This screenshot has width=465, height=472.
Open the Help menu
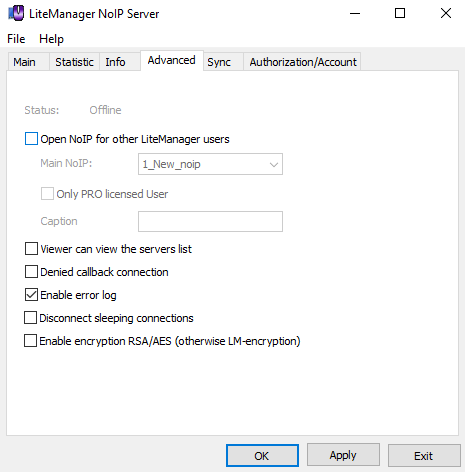51,39
